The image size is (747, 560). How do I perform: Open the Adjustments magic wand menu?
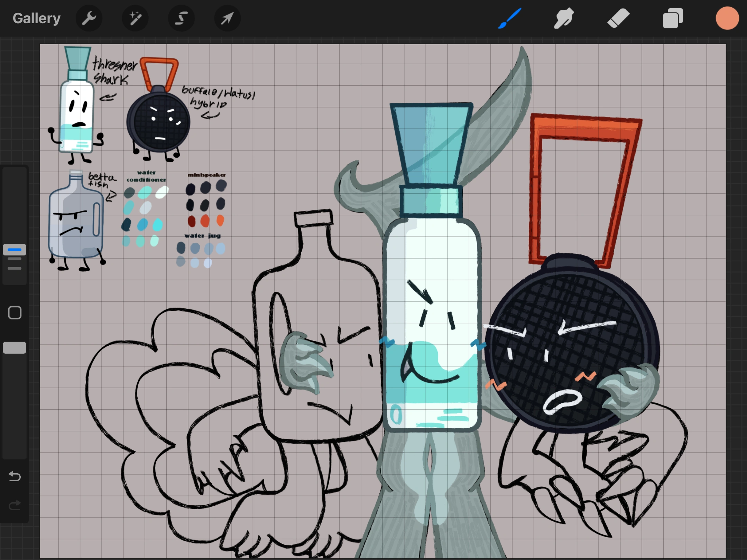pyautogui.click(x=135, y=18)
